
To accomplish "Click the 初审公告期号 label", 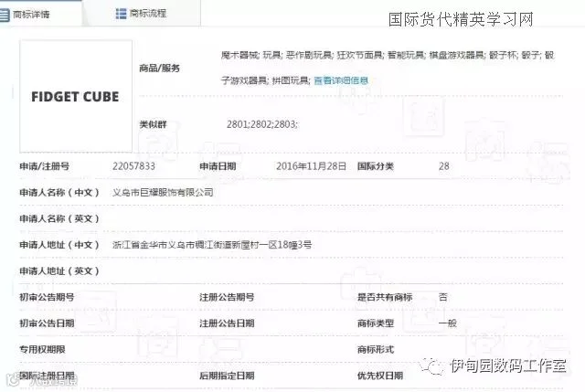I will 47,297.
